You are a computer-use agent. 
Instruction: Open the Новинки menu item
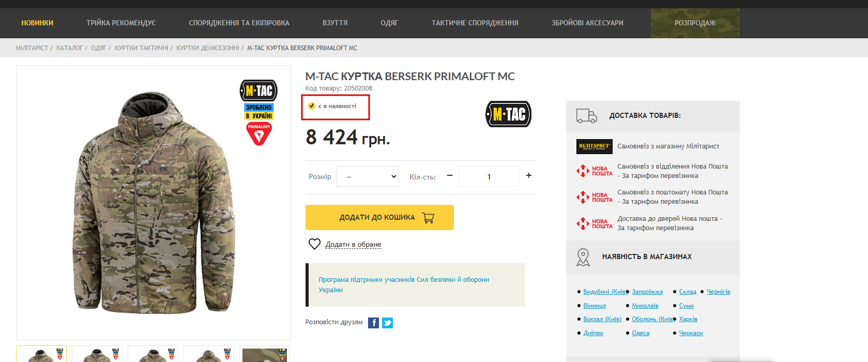(37, 23)
